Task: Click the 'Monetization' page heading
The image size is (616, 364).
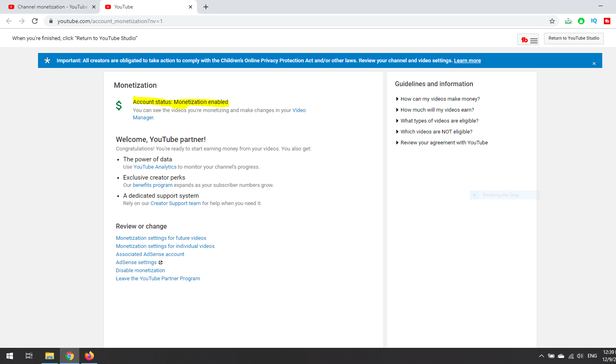Action: pos(135,85)
